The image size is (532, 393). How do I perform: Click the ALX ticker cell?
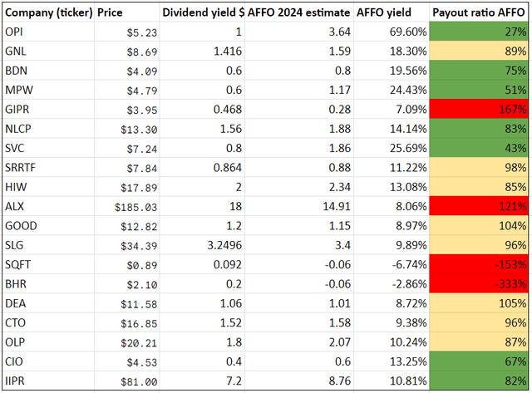[x=48, y=206]
